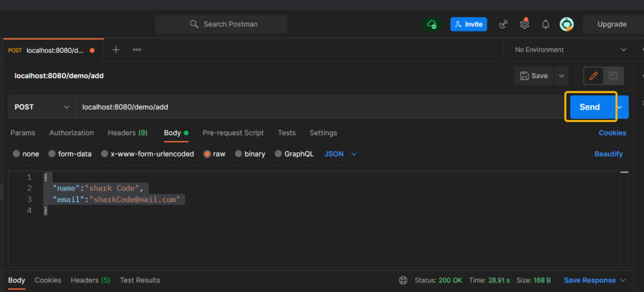The height and width of the screenshot is (292, 644).
Task: Open the JSON format dropdown
Action: click(340, 154)
